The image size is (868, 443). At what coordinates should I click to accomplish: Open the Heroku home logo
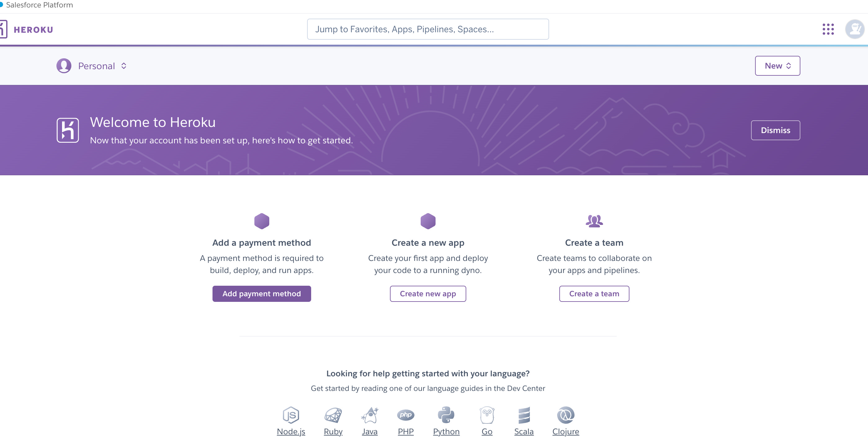(32, 29)
